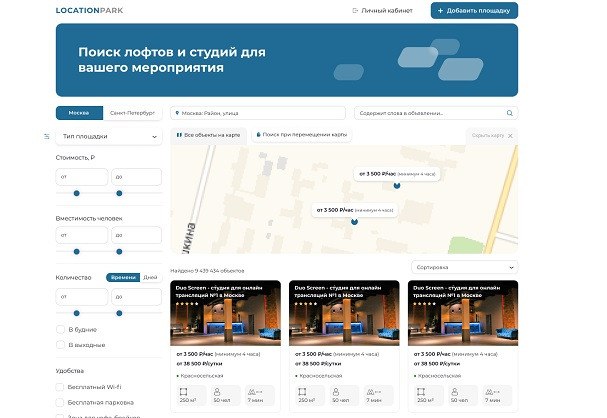607x418 pixels.
Task: Click Вместимость maximum slider handle
Action: pos(119,252)
